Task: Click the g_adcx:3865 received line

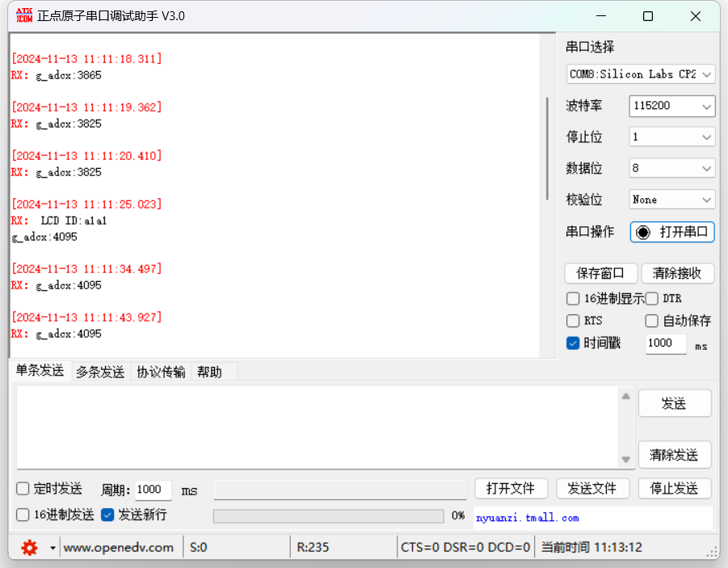Action: [69, 75]
